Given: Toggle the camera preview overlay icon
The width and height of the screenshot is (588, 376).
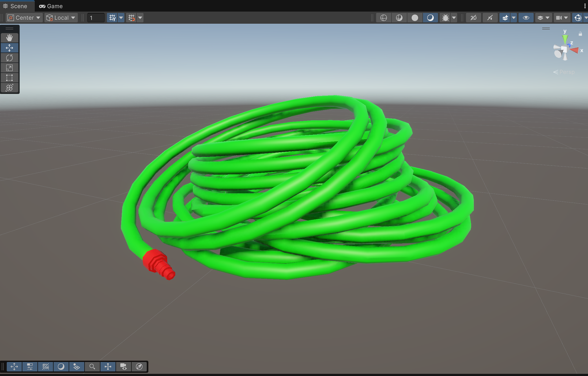Looking at the screenshot, I should click(x=123, y=367).
